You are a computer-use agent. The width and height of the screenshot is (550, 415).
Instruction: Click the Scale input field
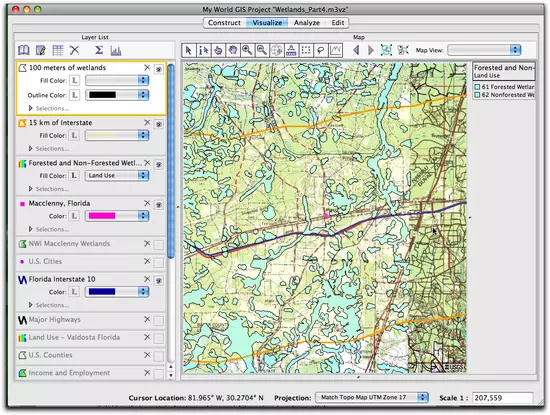coord(502,398)
